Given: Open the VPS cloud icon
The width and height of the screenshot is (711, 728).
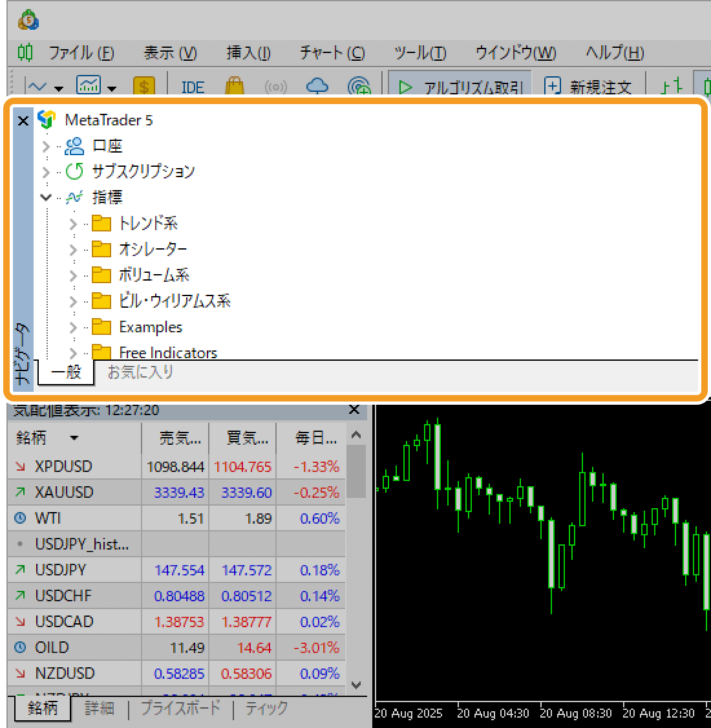Looking at the screenshot, I should coord(317,87).
